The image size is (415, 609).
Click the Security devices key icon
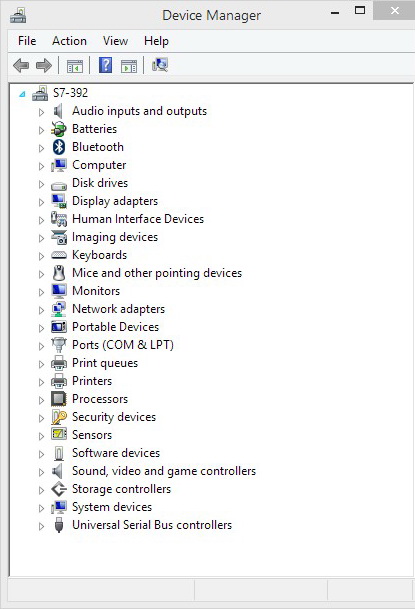coord(59,417)
